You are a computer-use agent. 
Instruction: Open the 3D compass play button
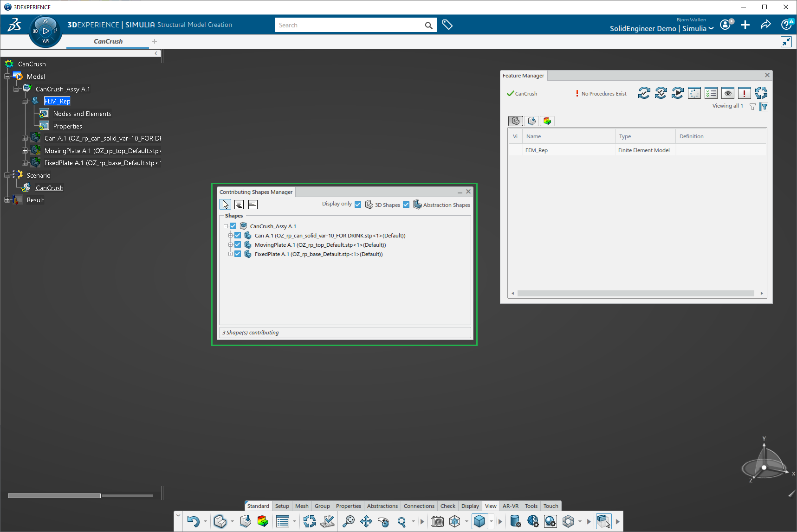[45, 31]
